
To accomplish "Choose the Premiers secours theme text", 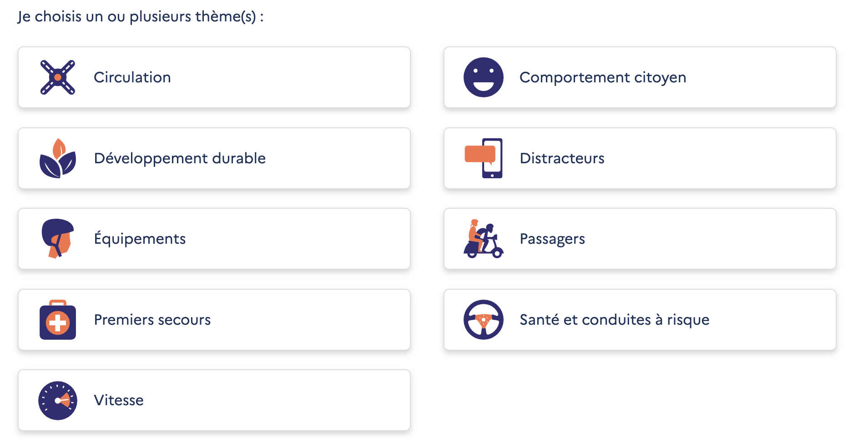I will [x=152, y=320].
